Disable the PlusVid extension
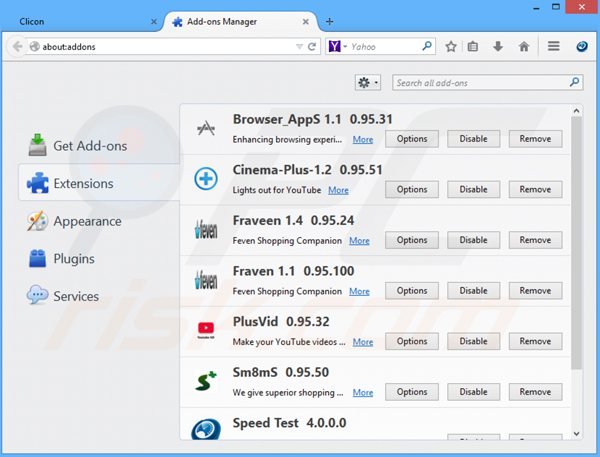The width and height of the screenshot is (600, 457). point(473,341)
